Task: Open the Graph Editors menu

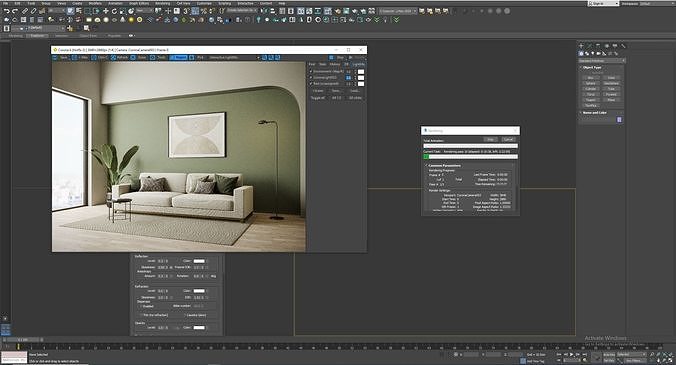Action: [139, 3]
